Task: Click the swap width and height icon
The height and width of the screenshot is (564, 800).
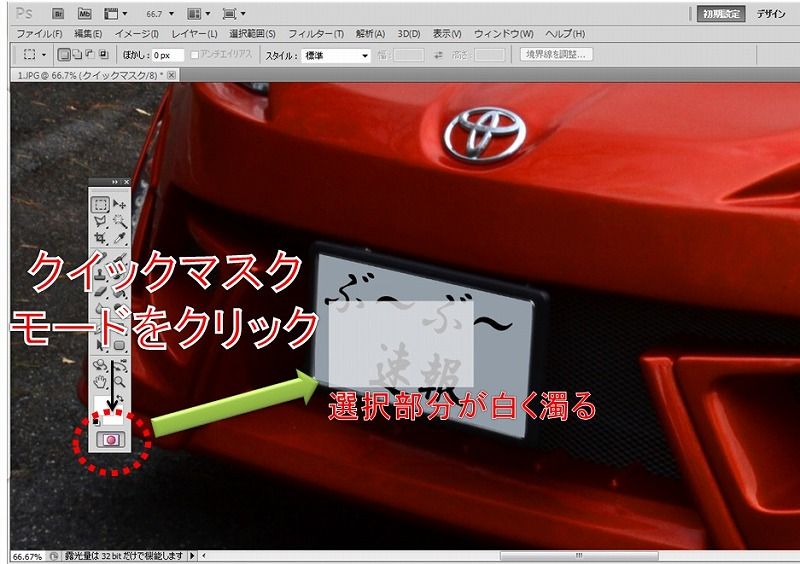Action: tap(438, 55)
